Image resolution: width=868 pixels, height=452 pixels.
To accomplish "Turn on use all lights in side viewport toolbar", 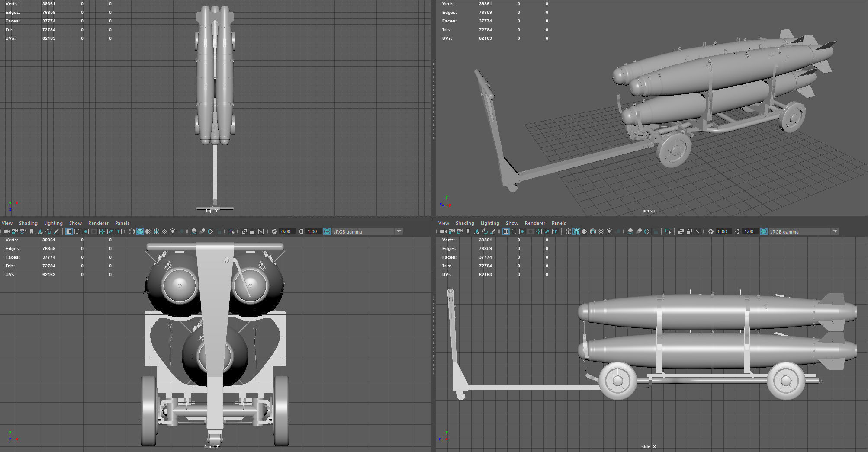I will [x=609, y=231].
